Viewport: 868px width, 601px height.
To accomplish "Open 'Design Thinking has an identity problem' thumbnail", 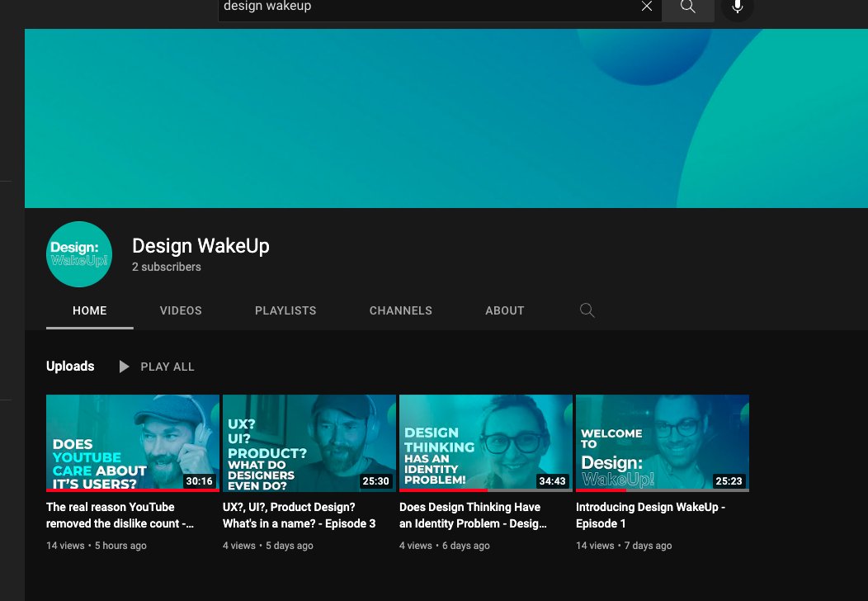I will pos(486,443).
